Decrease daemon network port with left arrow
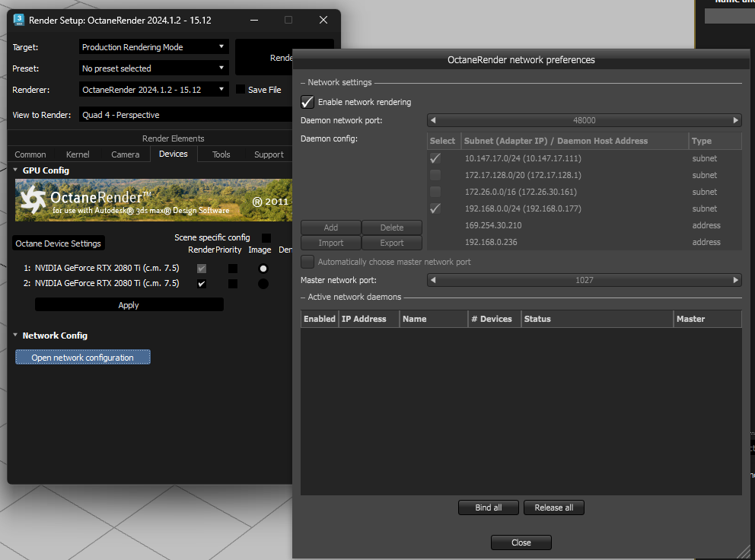 click(433, 120)
